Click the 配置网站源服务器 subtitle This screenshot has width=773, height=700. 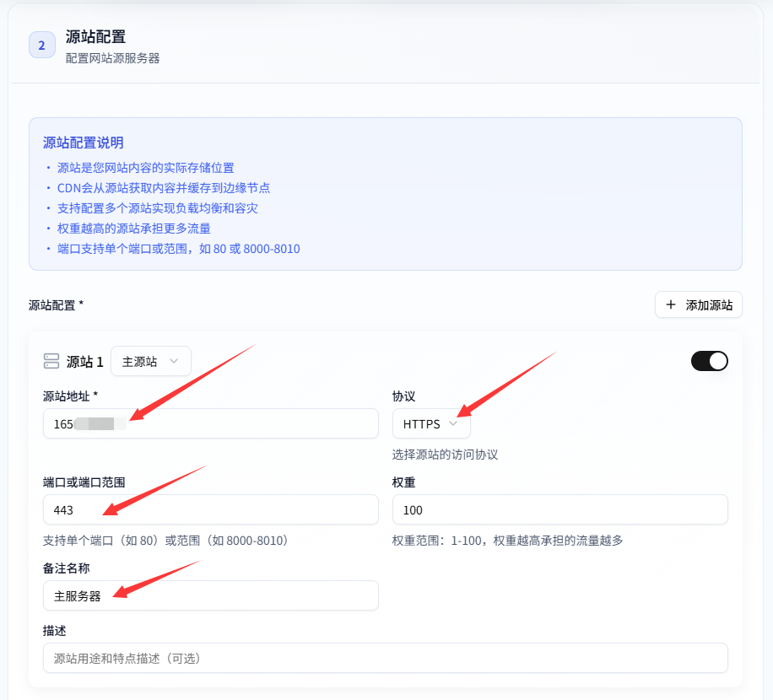coord(112,58)
